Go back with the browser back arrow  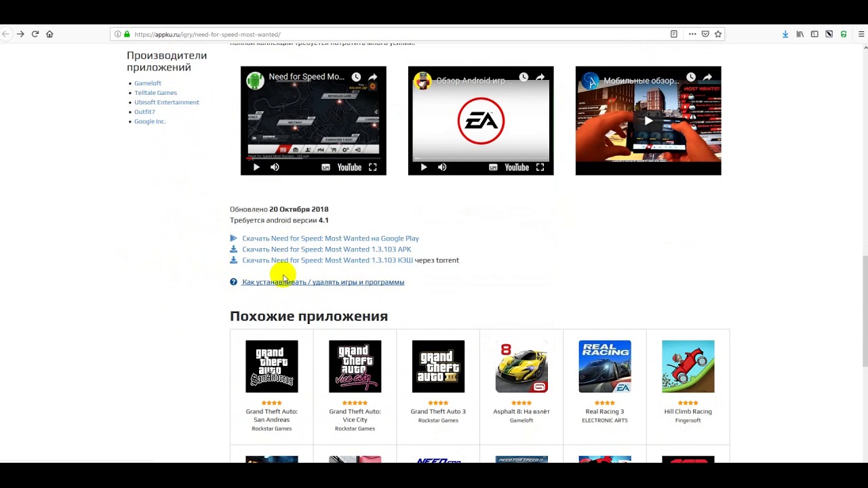point(5,34)
